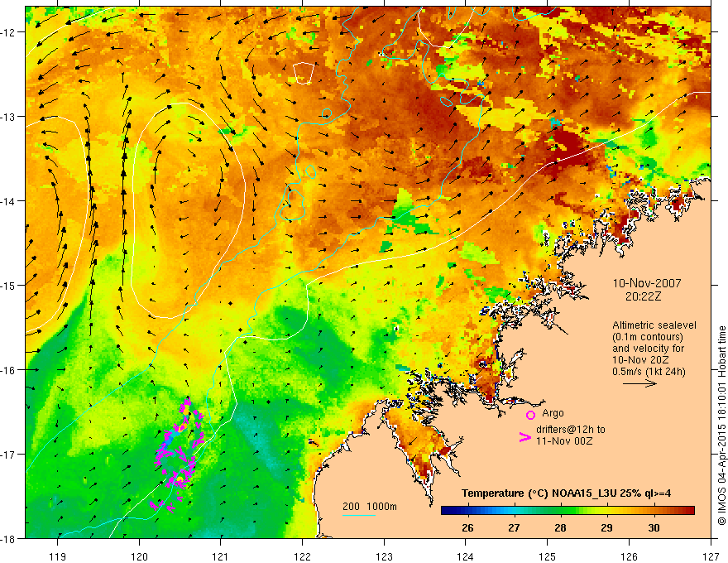Click the '10-Nov-2007' date text
The width and height of the screenshot is (728, 563).
click(x=647, y=283)
